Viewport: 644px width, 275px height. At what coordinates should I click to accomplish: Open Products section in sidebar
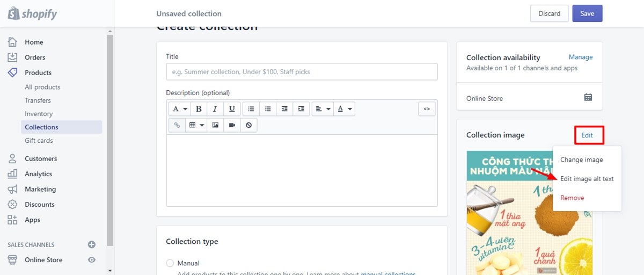point(38,73)
